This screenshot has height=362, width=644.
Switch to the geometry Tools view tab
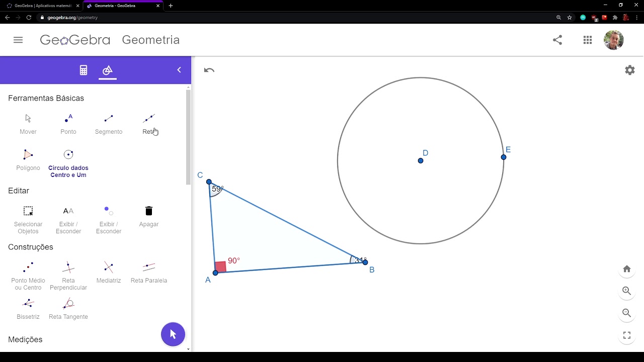[107, 70]
